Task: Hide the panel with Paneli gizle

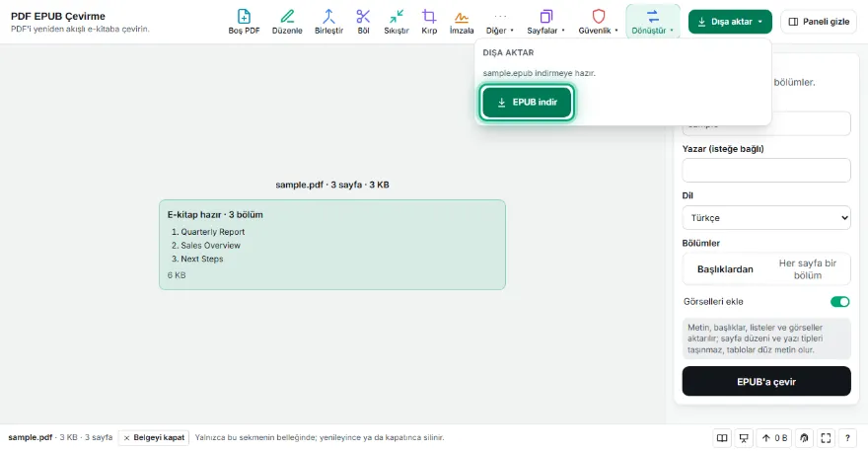Action: coord(819,22)
